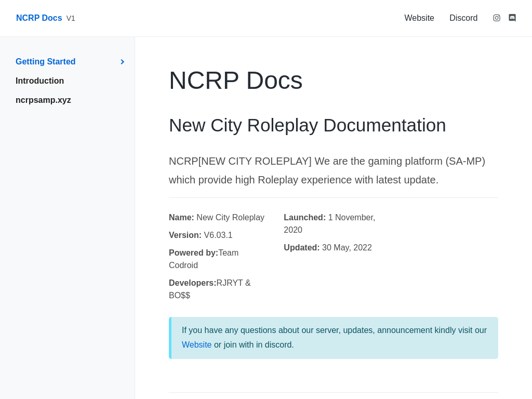Click the Launched: 1 November, 2020 text

tap(329, 223)
